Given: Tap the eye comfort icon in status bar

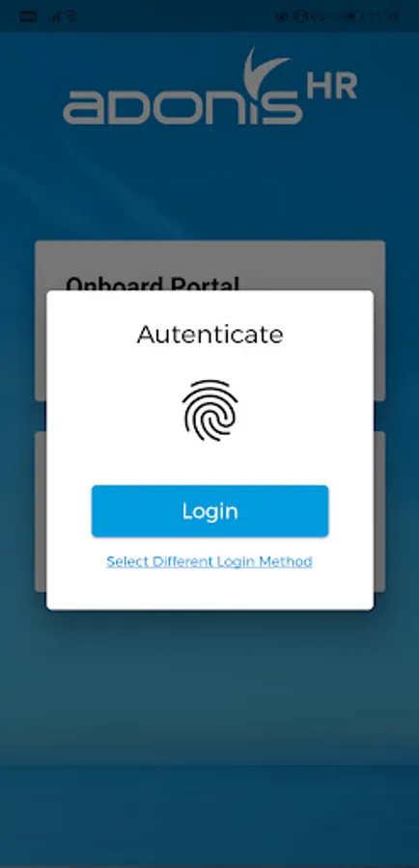Looking at the screenshot, I should click(282, 16).
